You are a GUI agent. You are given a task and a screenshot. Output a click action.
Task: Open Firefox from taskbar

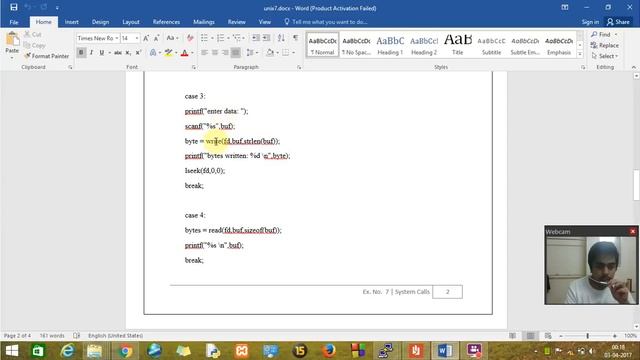coord(329,351)
